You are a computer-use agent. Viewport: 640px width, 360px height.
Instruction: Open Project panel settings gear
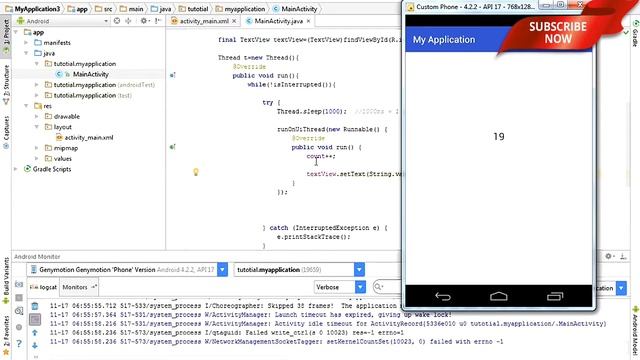tap(144, 20)
